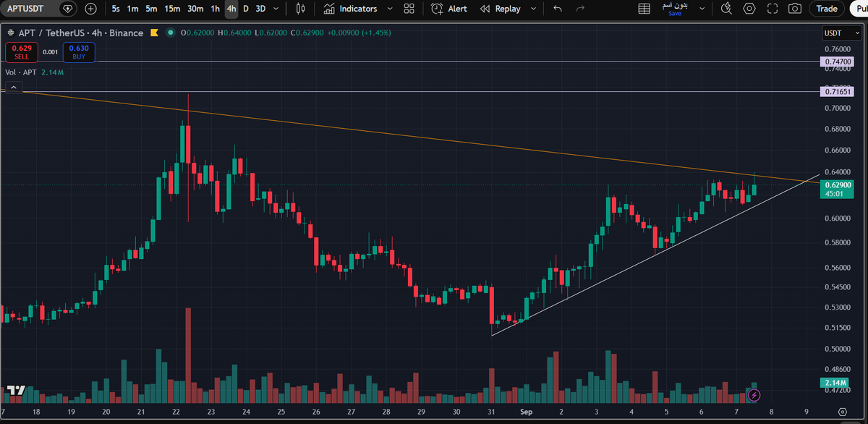
Task: Click the purple lightning event marker
Action: point(754,395)
